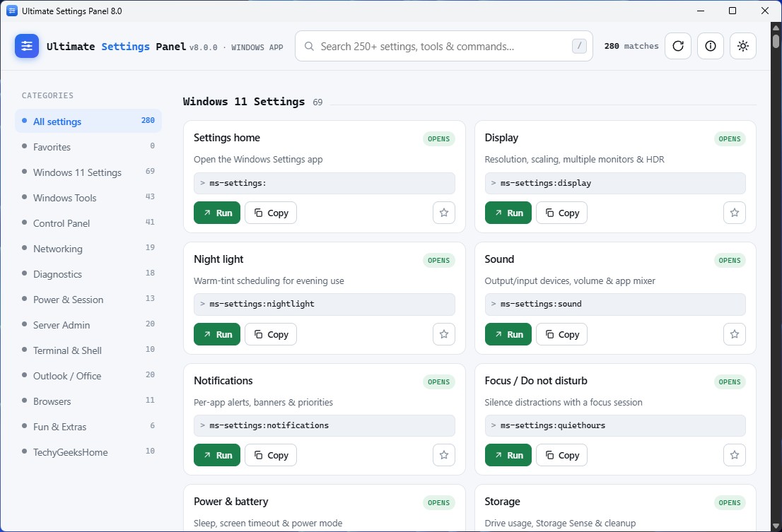The image size is (782, 532).
Task: Click the ms-settings:quiethours command text
Action: 553,425
